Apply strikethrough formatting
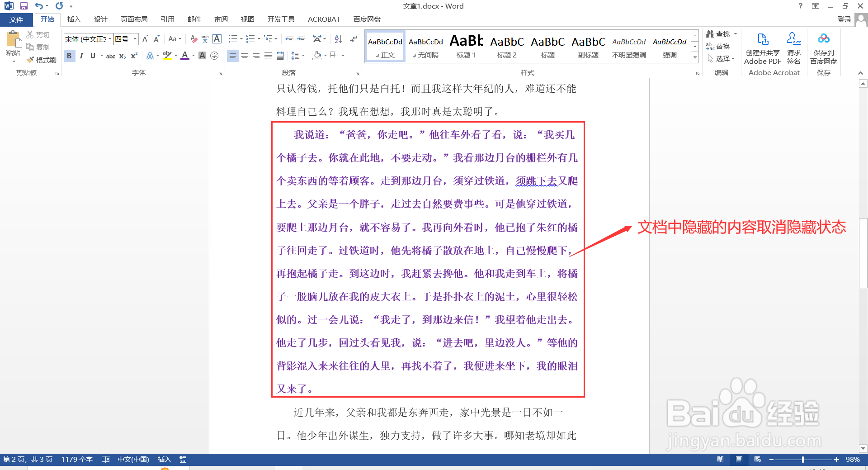868x470 pixels. (111, 56)
